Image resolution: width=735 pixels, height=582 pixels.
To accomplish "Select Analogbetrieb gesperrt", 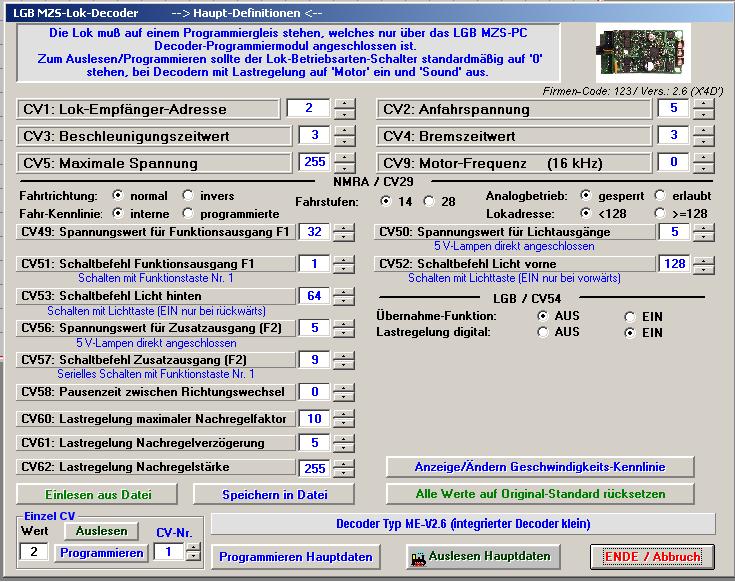I will coord(585,195).
